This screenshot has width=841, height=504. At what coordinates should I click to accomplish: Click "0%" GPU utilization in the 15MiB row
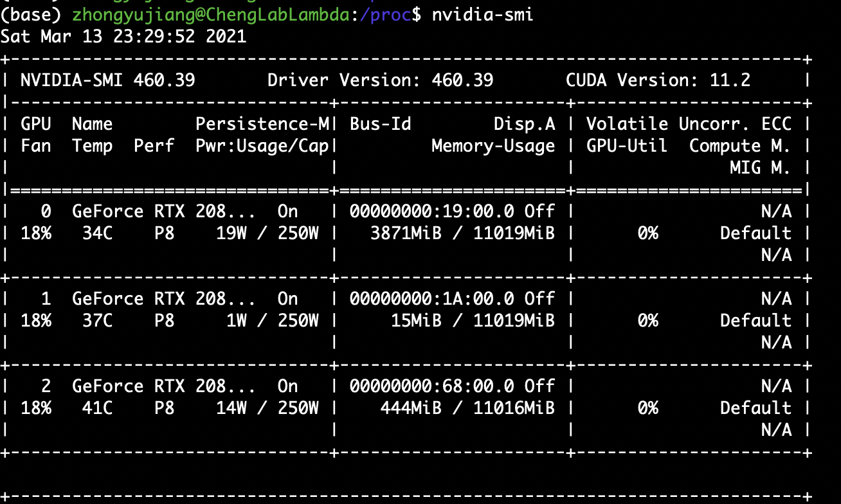(648, 321)
